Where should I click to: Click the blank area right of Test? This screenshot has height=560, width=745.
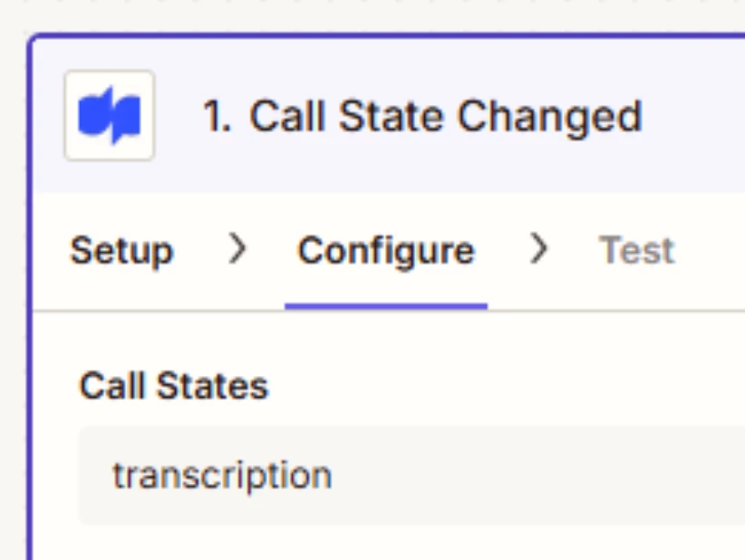click(710, 250)
